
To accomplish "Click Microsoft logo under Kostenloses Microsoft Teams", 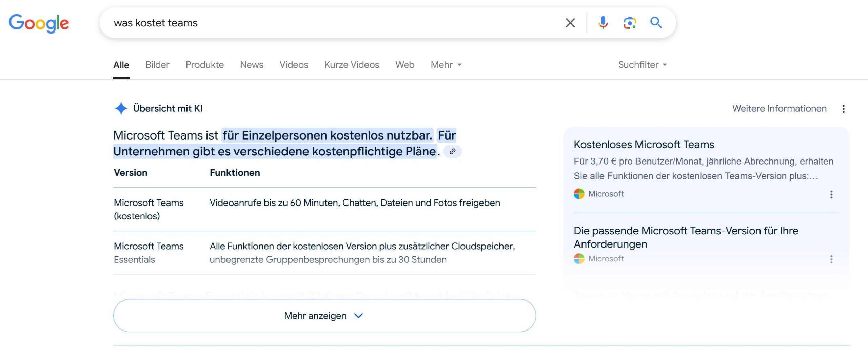I will point(579,194).
